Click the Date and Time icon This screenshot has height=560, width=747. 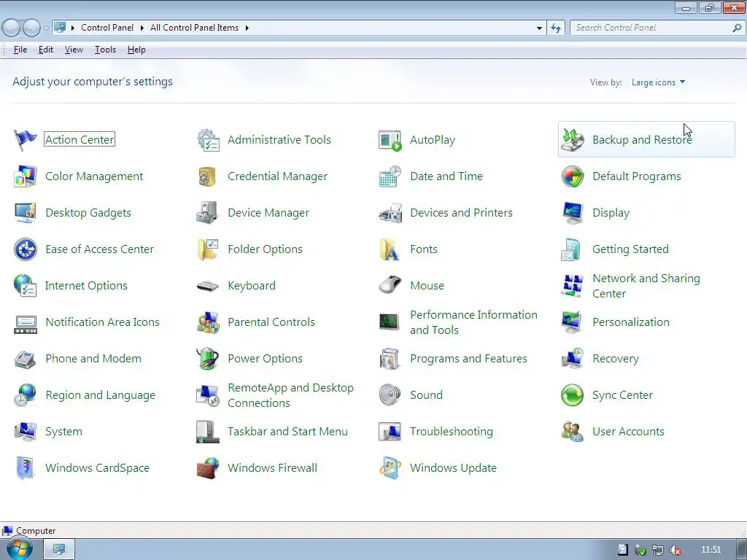tap(390, 176)
